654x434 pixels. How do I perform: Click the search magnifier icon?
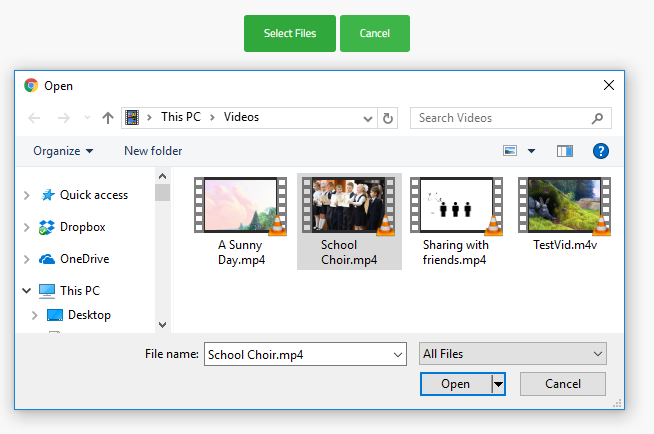tap(598, 118)
